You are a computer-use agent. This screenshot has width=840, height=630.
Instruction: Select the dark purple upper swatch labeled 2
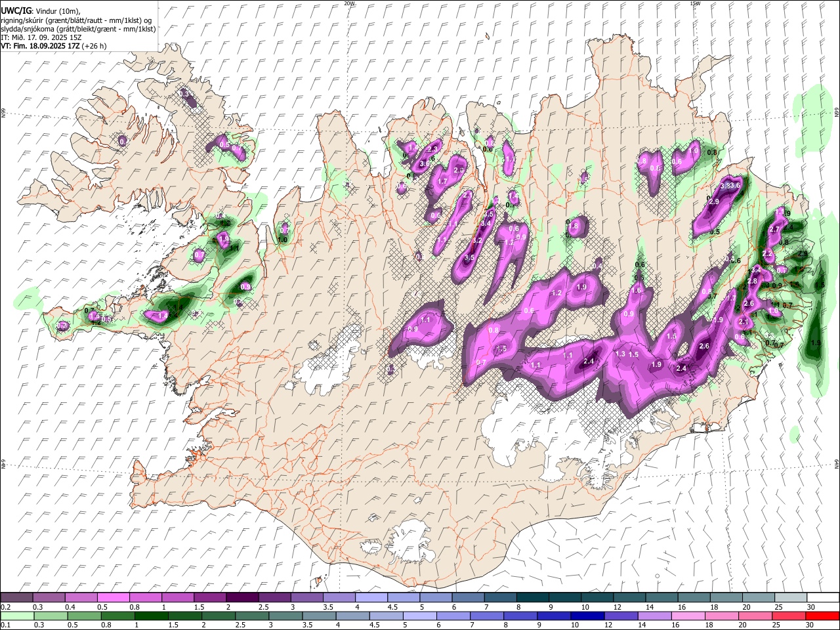click(x=241, y=597)
